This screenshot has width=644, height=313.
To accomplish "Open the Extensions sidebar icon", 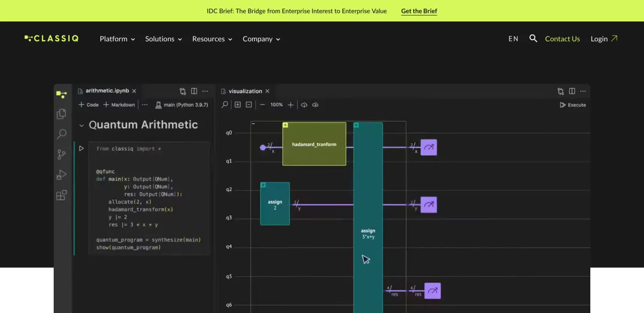I will click(x=61, y=195).
